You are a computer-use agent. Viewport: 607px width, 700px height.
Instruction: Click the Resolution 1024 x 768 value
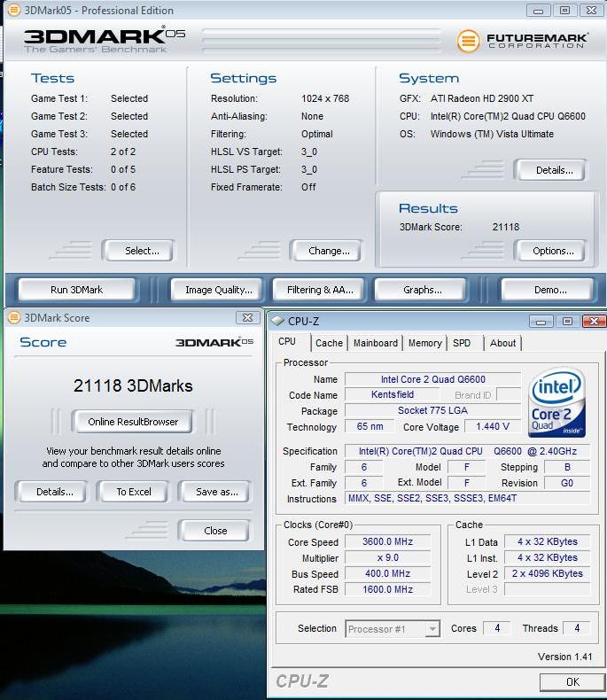(x=325, y=98)
